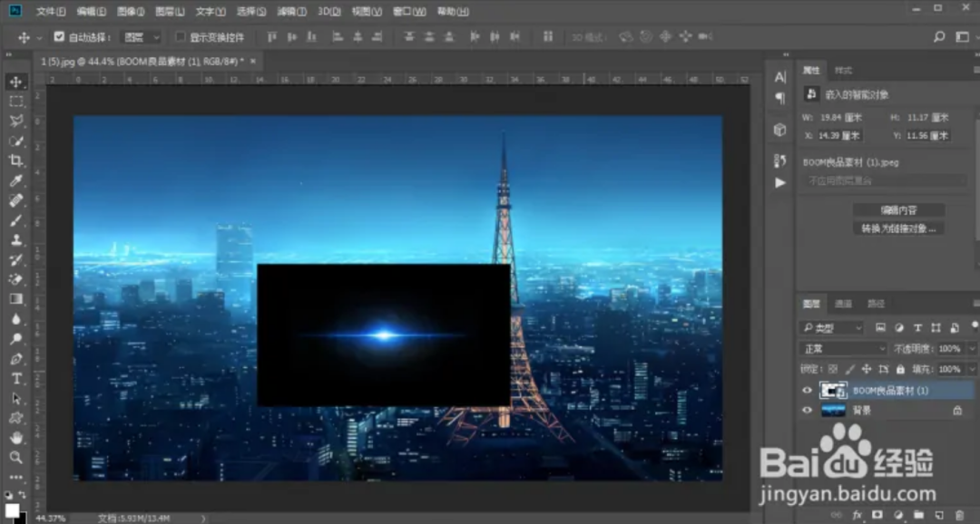This screenshot has height=524, width=980.
Task: Select the Crop tool in the toolbar
Action: click(x=16, y=161)
